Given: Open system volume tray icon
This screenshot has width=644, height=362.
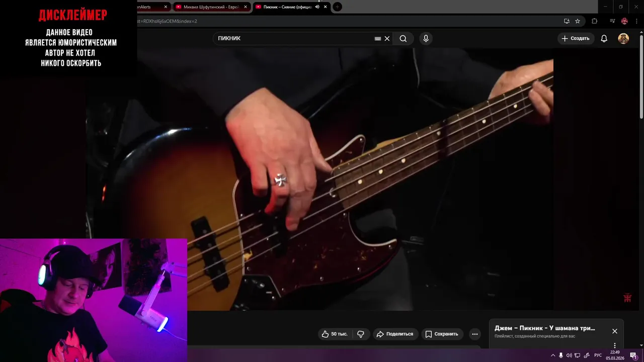Looking at the screenshot, I should pyautogui.click(x=569, y=355).
